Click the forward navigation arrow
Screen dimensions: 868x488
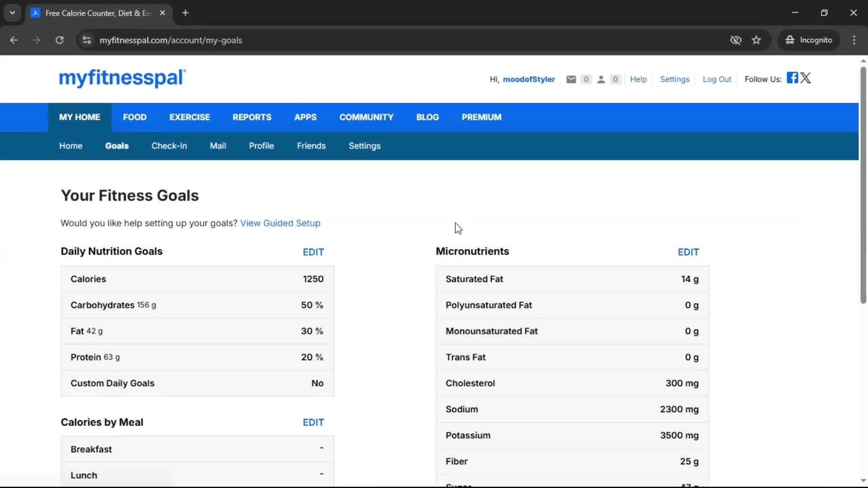[37, 40]
